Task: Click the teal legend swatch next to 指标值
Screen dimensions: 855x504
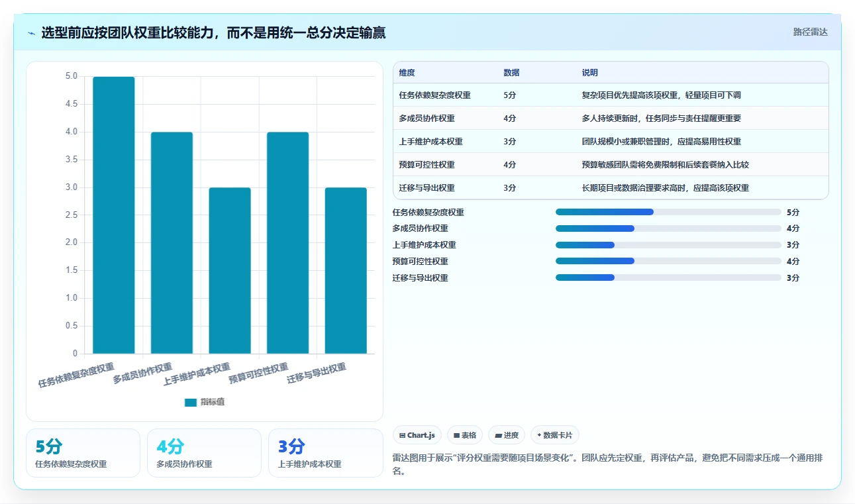Action: [191, 403]
